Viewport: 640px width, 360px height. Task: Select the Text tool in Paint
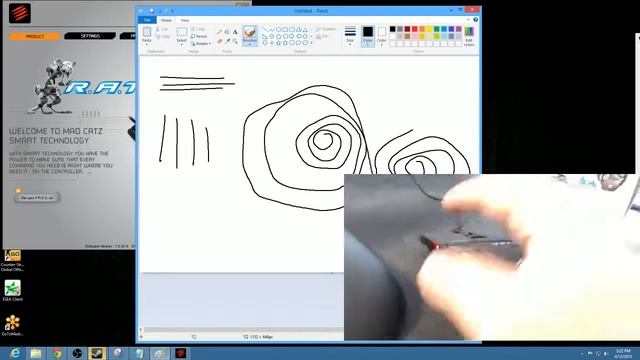(x=235, y=32)
